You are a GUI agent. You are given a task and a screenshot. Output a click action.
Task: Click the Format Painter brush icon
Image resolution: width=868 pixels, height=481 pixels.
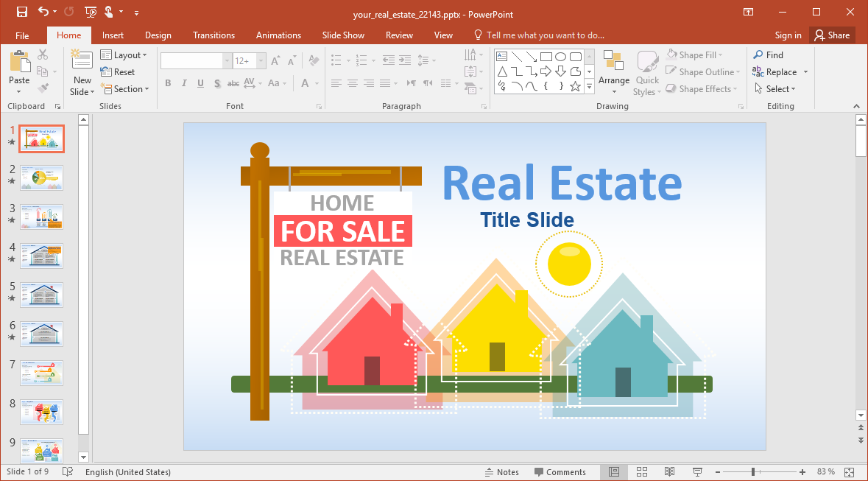point(43,88)
